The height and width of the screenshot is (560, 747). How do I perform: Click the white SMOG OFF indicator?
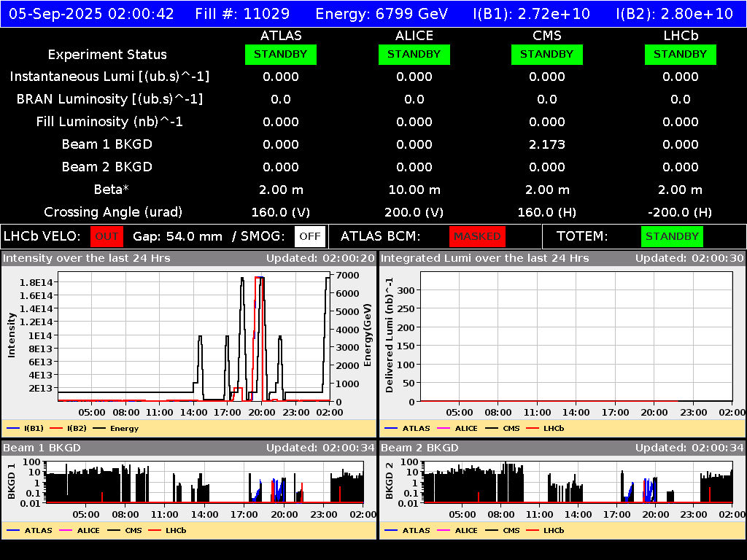click(309, 236)
